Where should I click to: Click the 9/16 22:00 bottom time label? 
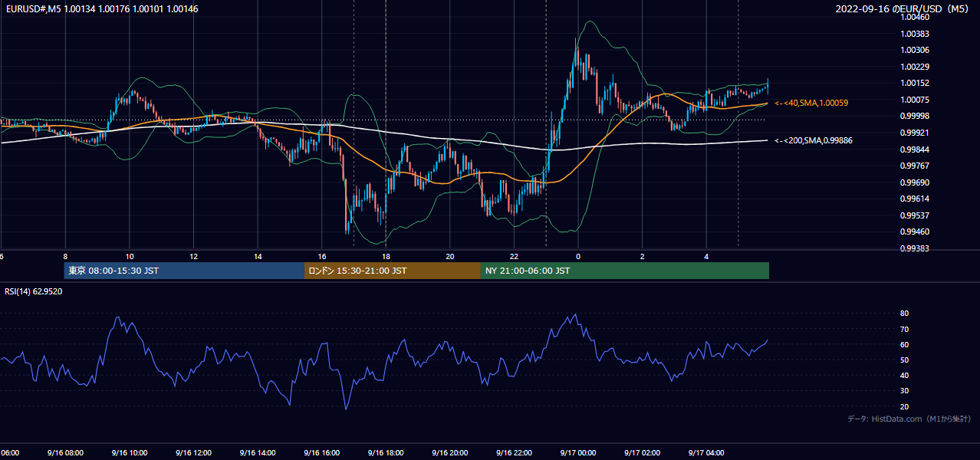(x=514, y=453)
